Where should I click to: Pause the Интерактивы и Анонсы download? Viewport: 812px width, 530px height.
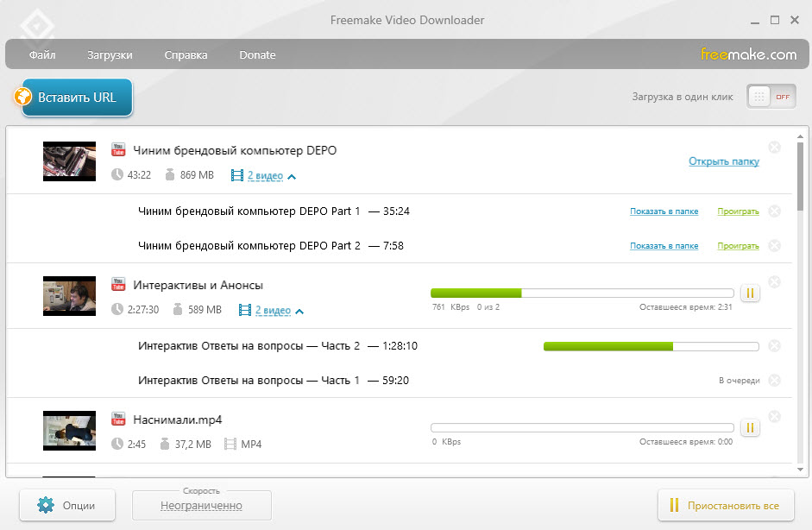[750, 293]
